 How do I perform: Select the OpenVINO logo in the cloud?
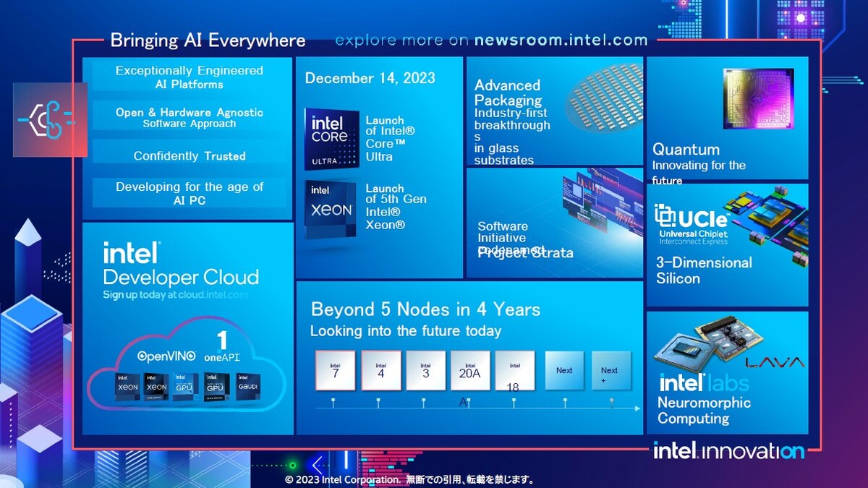click(x=166, y=356)
